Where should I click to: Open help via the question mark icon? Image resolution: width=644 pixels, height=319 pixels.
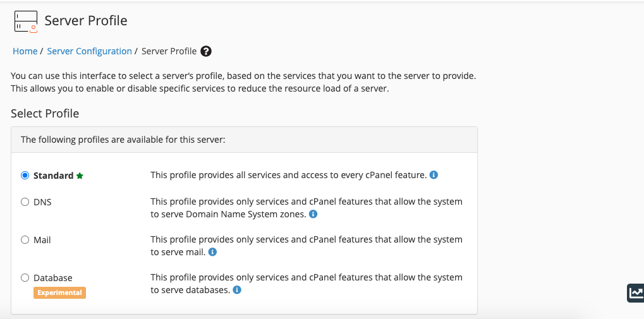(206, 51)
